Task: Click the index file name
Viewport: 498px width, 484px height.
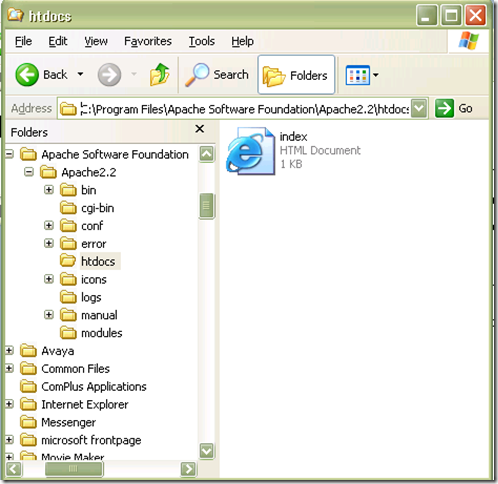Action: pyautogui.click(x=293, y=137)
